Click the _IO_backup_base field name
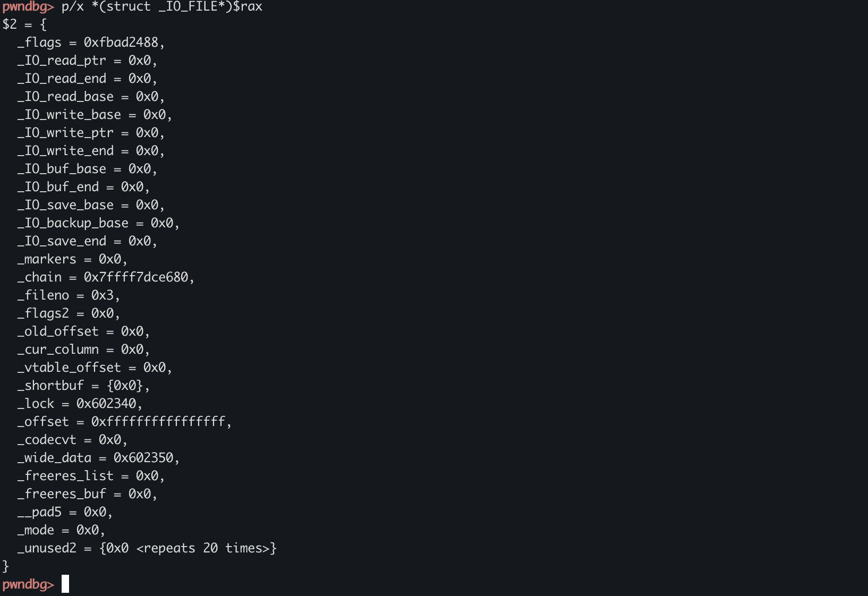This screenshot has height=596, width=868. (73, 223)
